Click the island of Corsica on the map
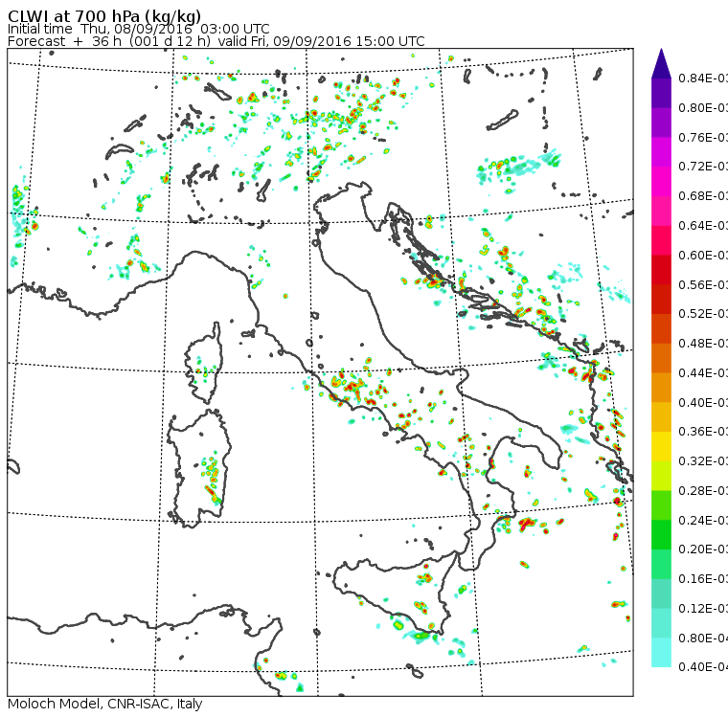Image resolution: width=728 pixels, height=717 pixels. [x=204, y=365]
